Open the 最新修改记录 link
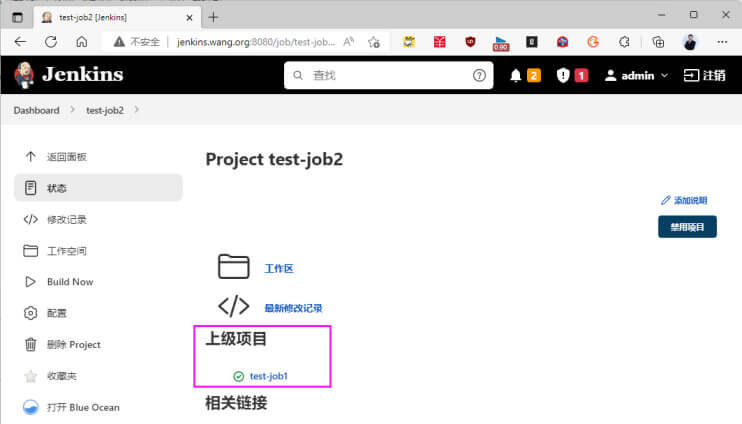 (x=293, y=309)
